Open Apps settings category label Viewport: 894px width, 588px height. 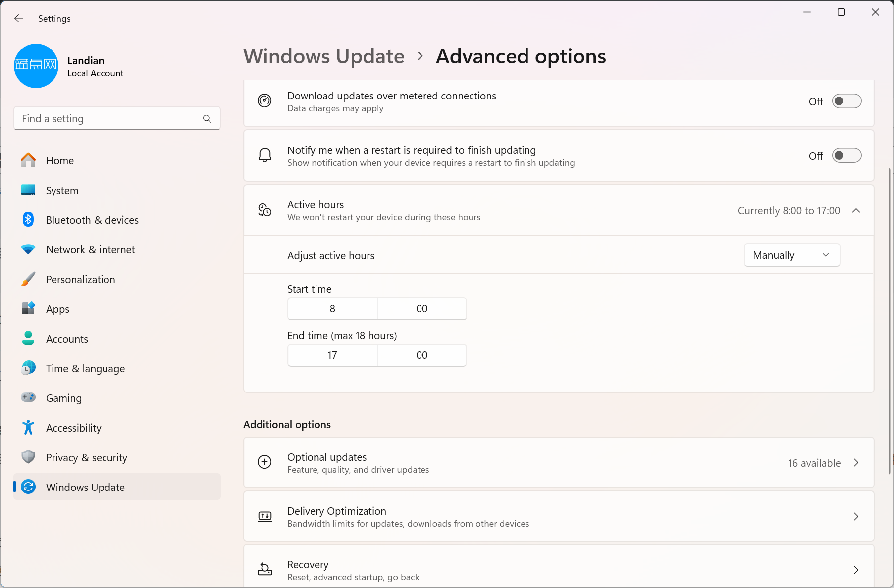pos(57,309)
